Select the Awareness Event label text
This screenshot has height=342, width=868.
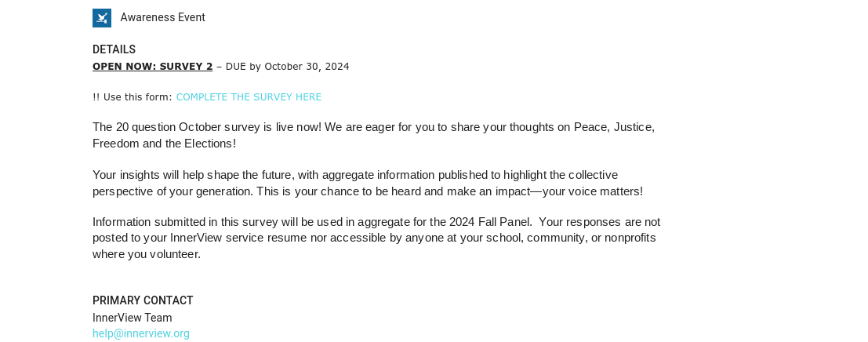pos(162,18)
